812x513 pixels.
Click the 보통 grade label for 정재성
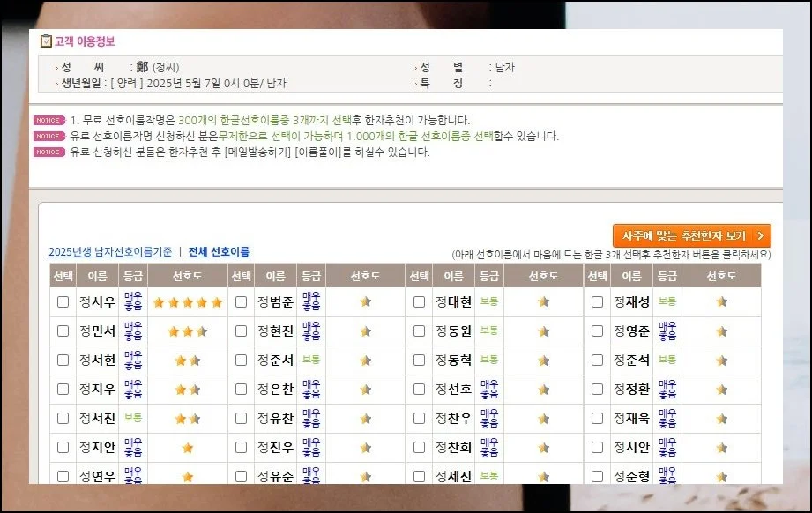667,301
